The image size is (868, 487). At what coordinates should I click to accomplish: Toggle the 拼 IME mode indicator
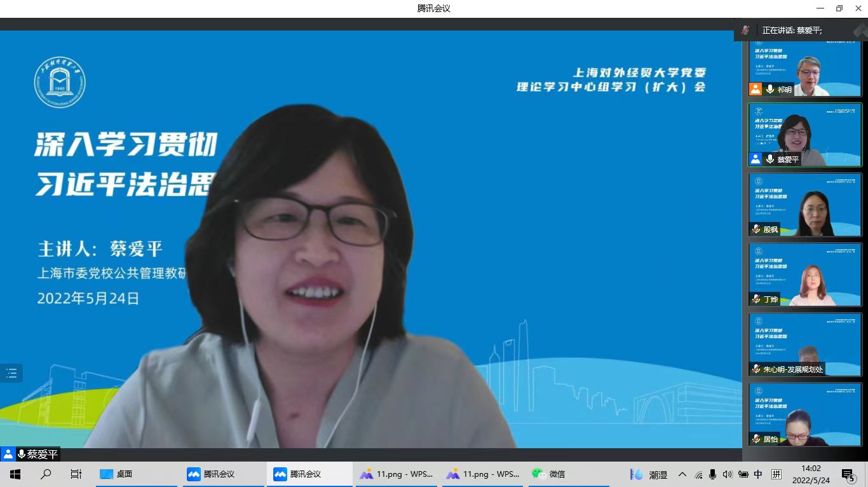(x=776, y=474)
